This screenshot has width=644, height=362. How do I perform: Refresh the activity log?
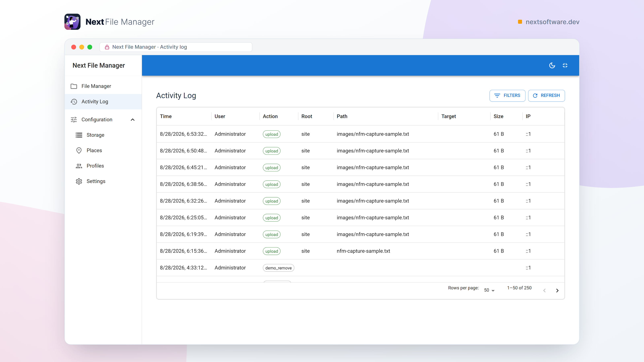pyautogui.click(x=546, y=96)
